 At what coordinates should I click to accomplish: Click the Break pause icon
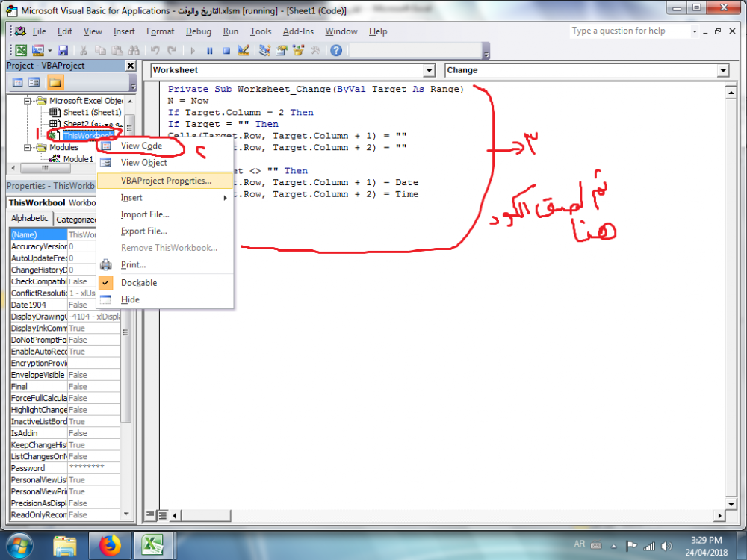coord(210,50)
